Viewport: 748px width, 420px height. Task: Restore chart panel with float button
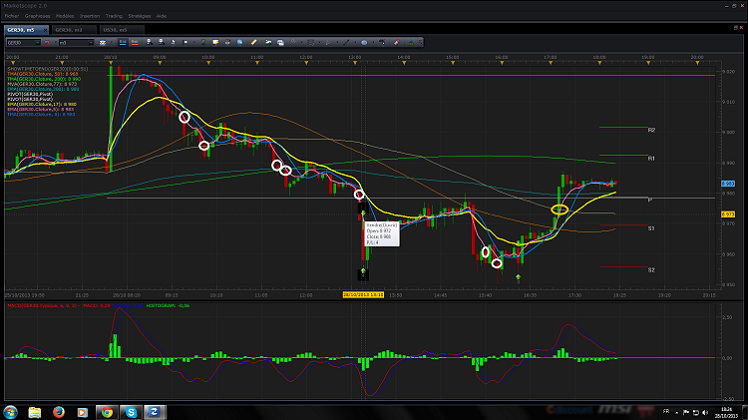pos(736,28)
